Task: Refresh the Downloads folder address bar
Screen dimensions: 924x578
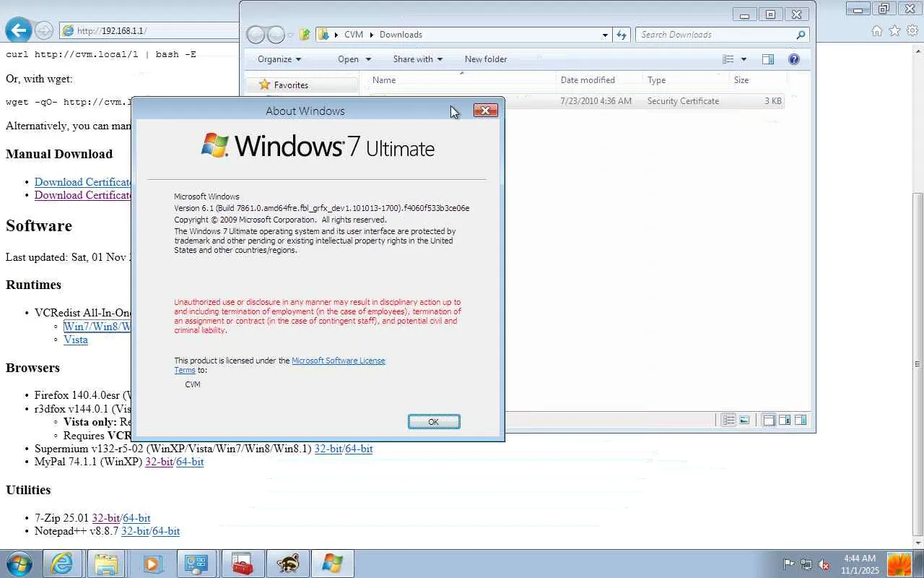Action: click(622, 35)
